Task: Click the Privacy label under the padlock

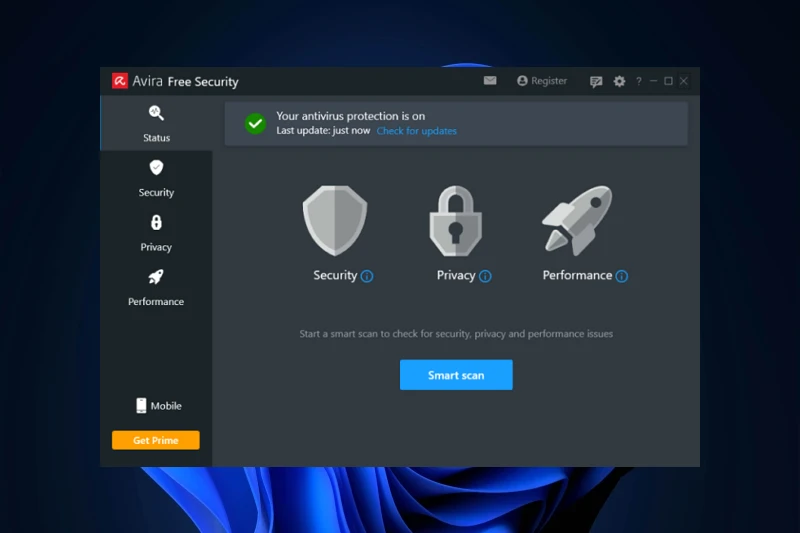Action: 456,275
